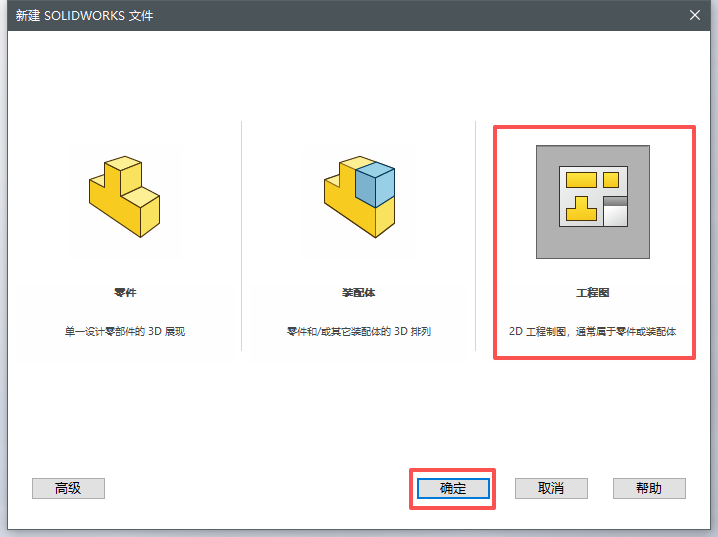Click the description 单一设计零部件的 3D 展现
The width and height of the screenshot is (718, 537).
pos(125,331)
